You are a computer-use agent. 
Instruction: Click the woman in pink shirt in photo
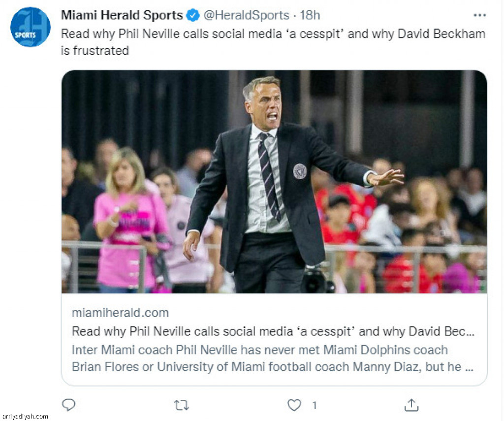pos(130,219)
